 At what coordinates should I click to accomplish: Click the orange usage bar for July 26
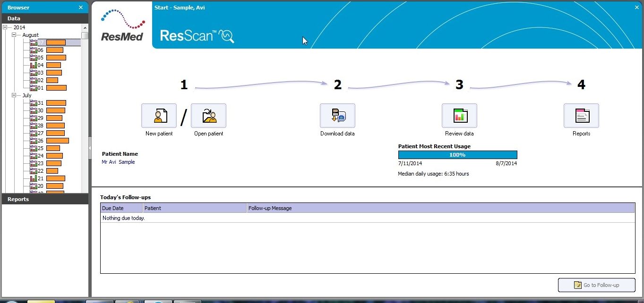point(58,141)
